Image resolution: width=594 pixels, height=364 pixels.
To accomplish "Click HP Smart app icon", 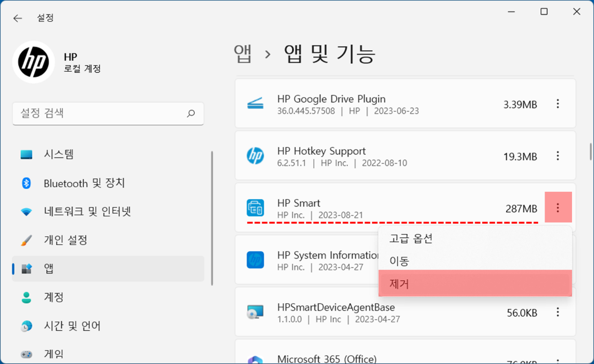I will click(x=255, y=208).
